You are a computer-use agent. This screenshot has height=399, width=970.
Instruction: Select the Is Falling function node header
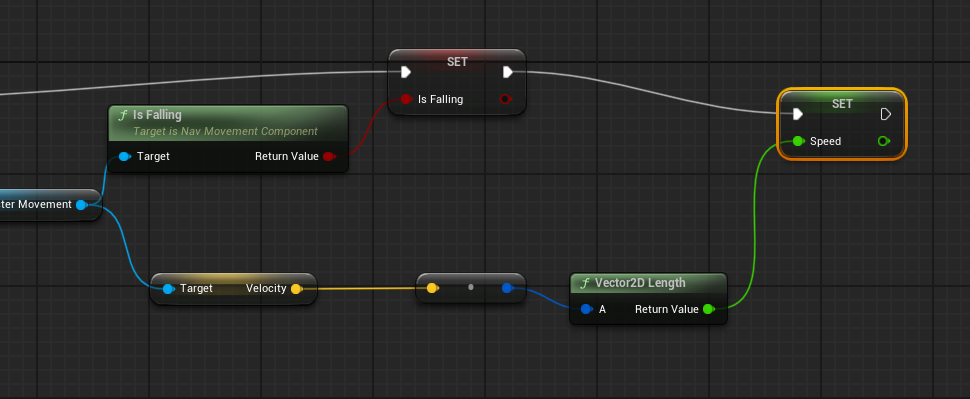[x=228, y=122]
